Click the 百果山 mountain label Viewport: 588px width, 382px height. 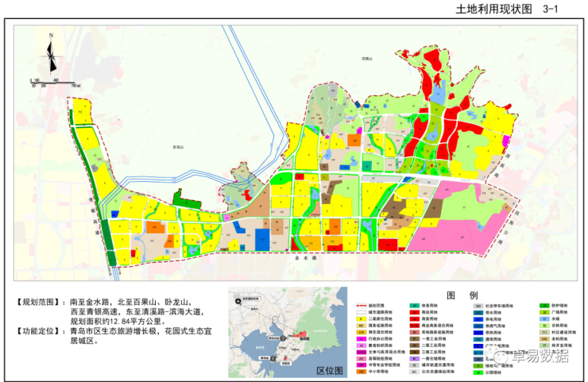[367, 59]
